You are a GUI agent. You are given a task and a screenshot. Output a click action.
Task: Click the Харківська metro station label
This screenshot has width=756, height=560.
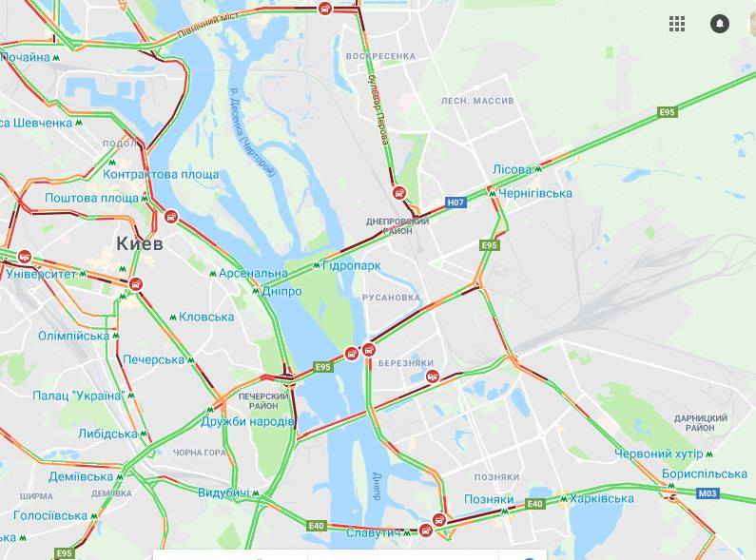click(602, 498)
